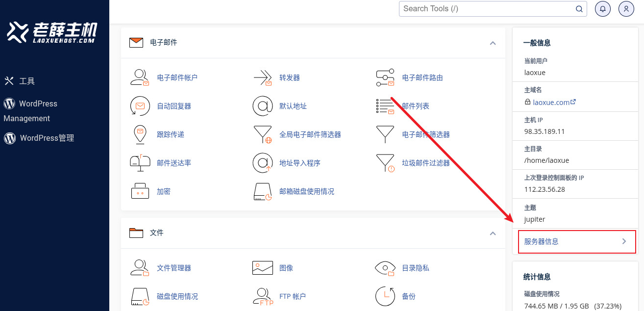Click the 老薛主机 logo
Viewport: 644px width, 311px height.
click(52, 32)
